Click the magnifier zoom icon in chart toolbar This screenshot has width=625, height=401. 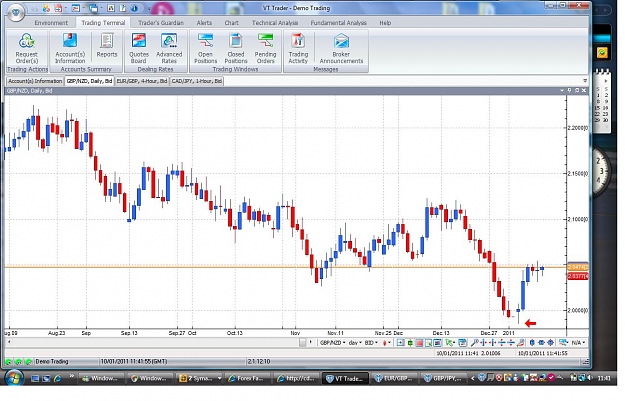click(474, 343)
